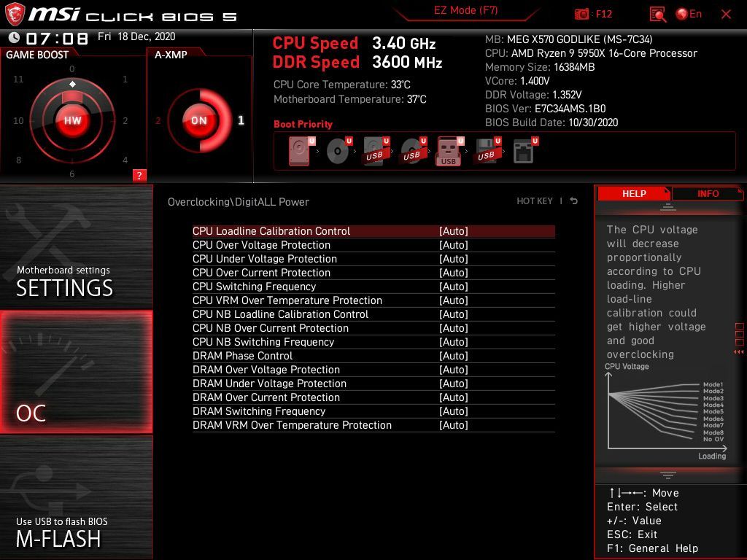Open CPU NB Loadline Calibration Control value

[x=454, y=314]
